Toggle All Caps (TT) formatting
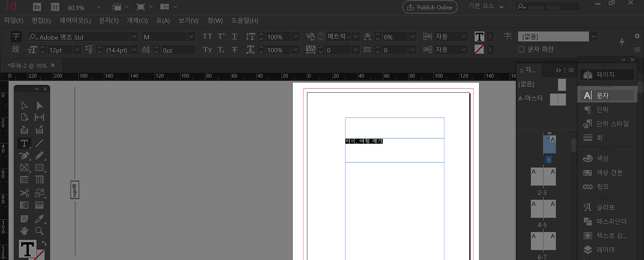 (x=207, y=37)
